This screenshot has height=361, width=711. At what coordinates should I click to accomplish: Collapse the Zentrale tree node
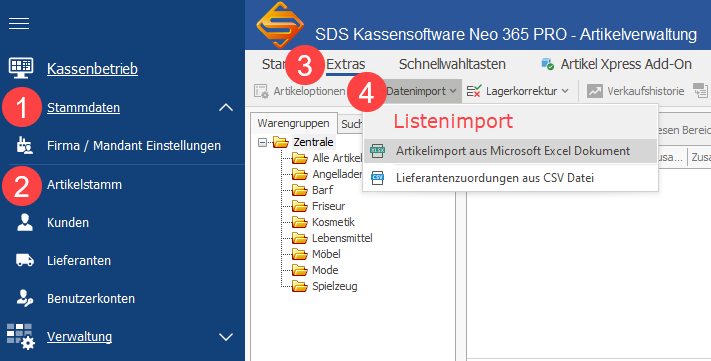pyautogui.click(x=262, y=142)
